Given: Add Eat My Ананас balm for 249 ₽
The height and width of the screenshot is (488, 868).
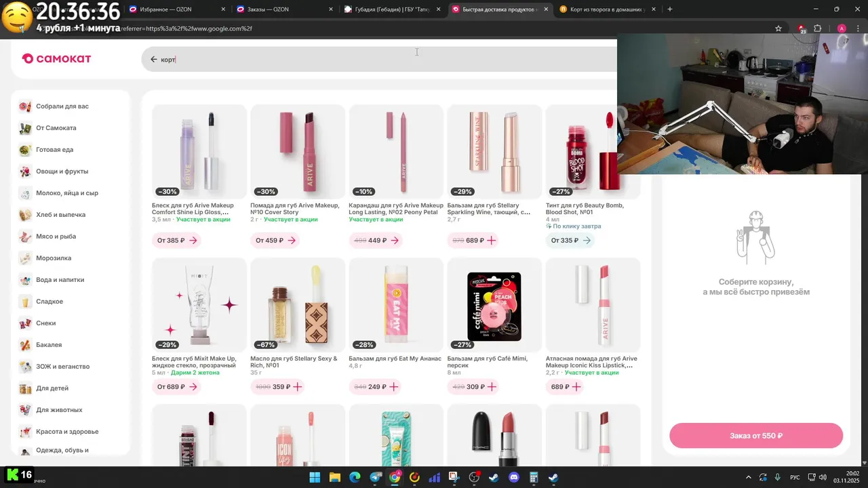Looking at the screenshot, I should [x=376, y=387].
